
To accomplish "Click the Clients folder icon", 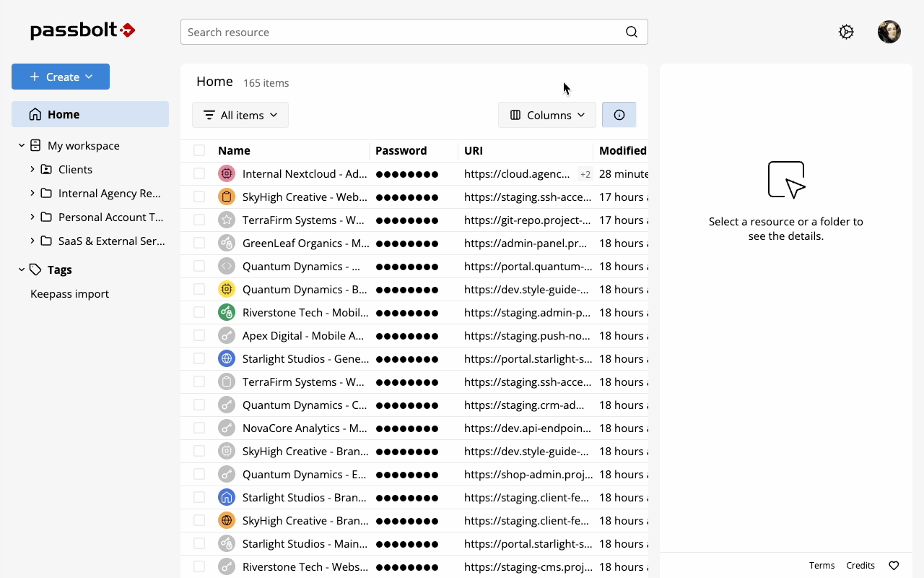I will click(x=46, y=169).
